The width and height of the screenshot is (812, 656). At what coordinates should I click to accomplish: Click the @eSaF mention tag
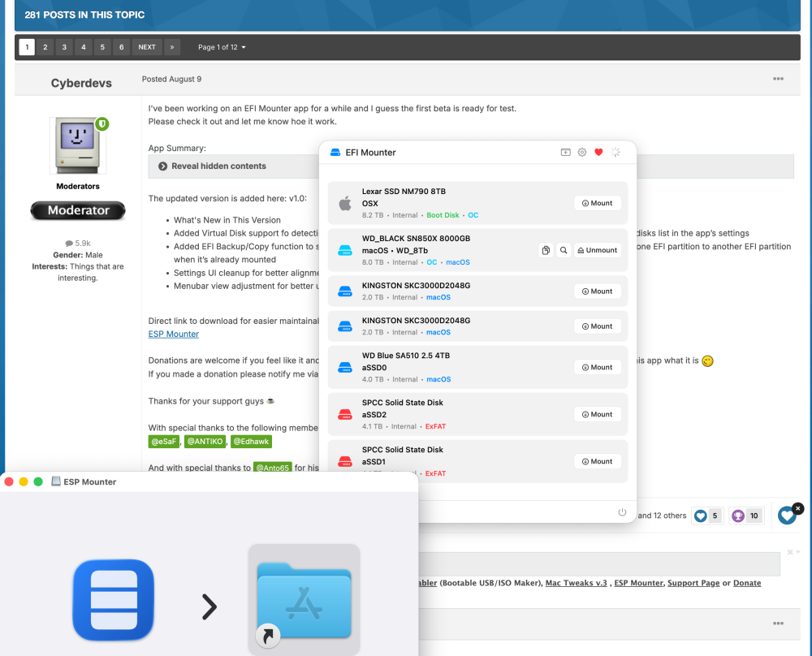pyautogui.click(x=164, y=442)
